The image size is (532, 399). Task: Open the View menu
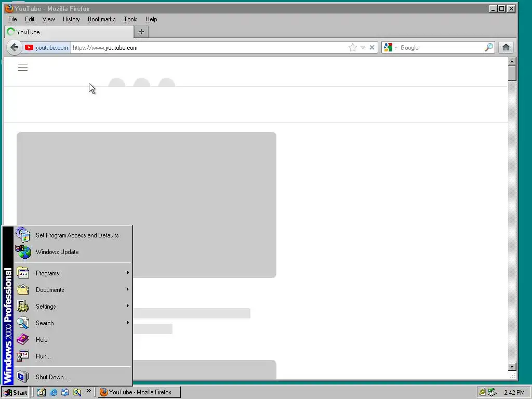(x=48, y=19)
